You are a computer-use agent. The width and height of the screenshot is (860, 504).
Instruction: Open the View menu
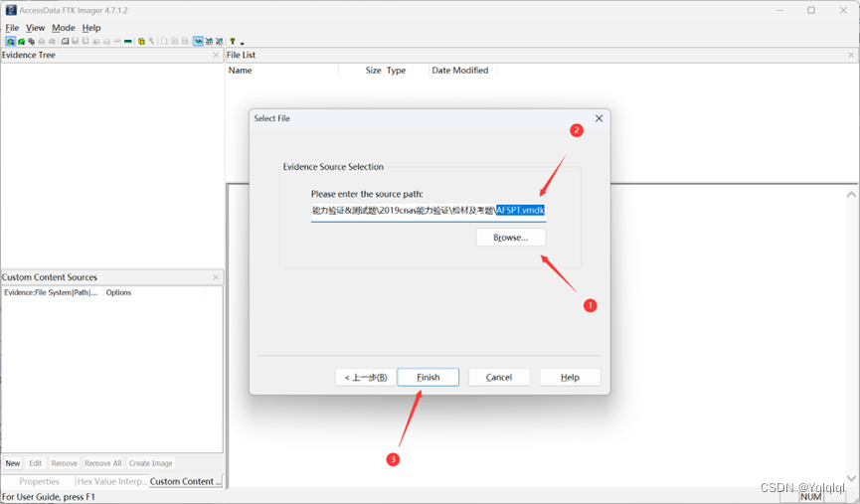point(35,28)
